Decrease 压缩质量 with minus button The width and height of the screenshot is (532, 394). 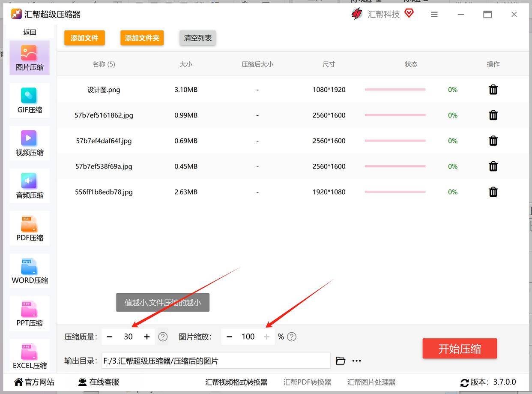coord(110,337)
